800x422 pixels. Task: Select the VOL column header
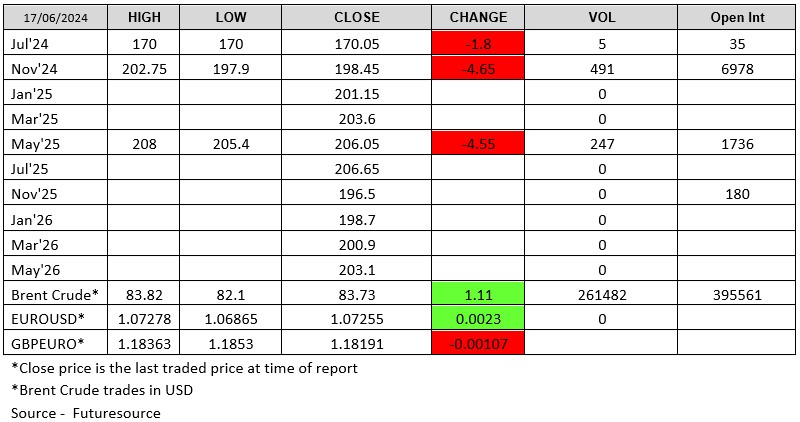601,18
